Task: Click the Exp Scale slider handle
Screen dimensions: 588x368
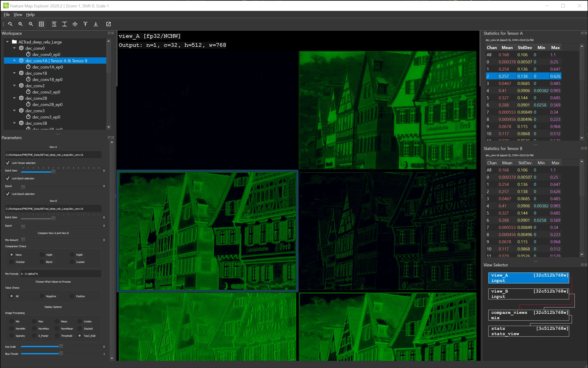Action: tap(61, 346)
